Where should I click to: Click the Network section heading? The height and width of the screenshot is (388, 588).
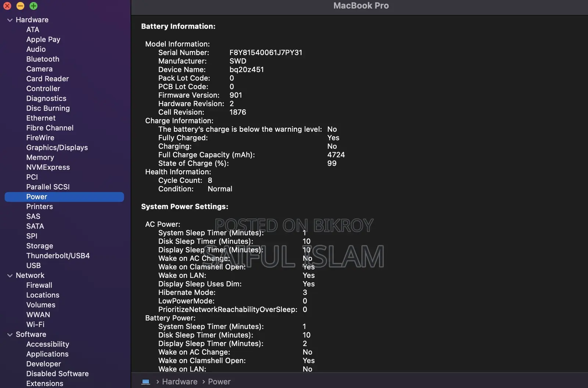[x=30, y=276]
